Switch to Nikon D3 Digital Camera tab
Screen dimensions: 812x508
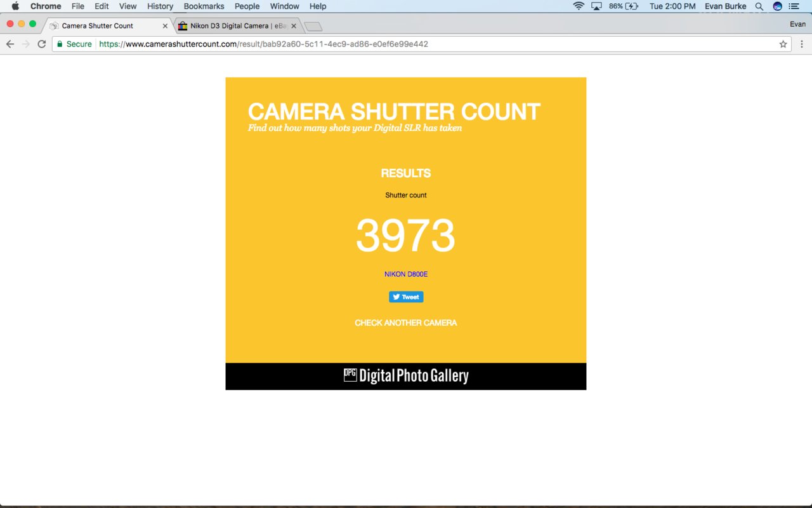[x=238, y=26]
